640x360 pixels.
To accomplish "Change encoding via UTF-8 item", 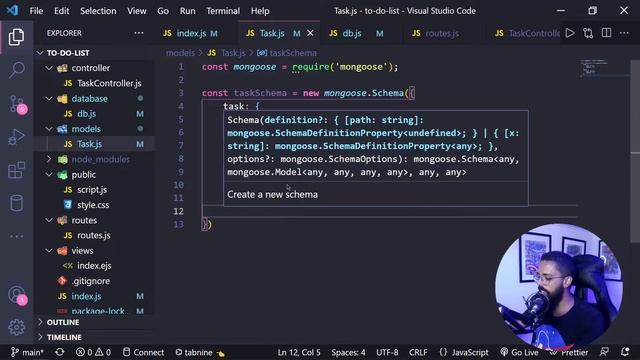I will (387, 352).
